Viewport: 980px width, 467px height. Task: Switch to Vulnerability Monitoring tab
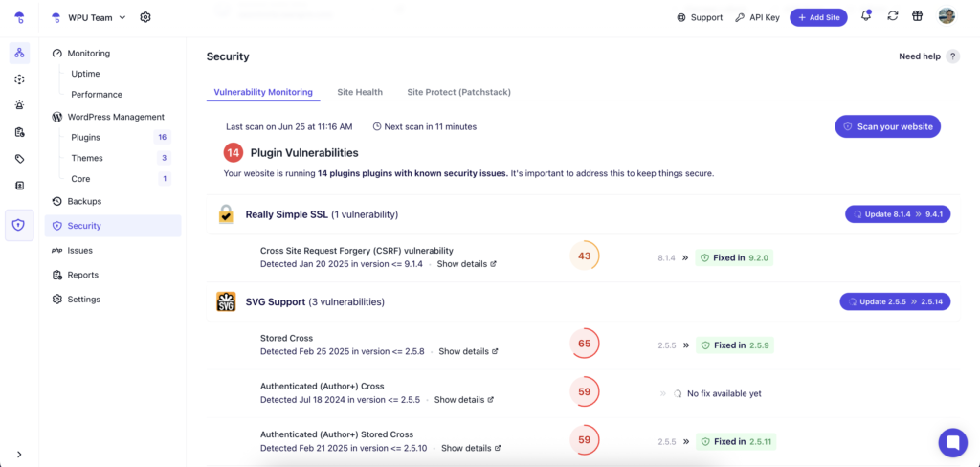[263, 92]
